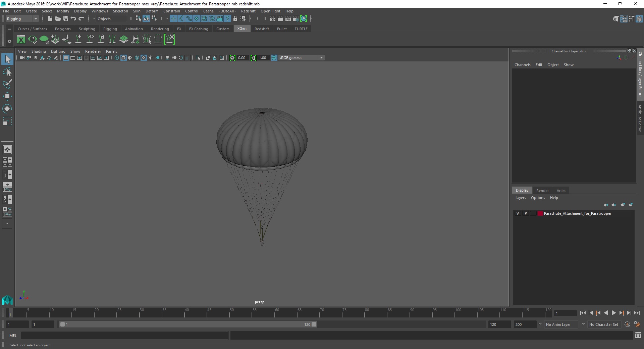Click the New Scene icon
644x349 pixels.
[50, 19]
